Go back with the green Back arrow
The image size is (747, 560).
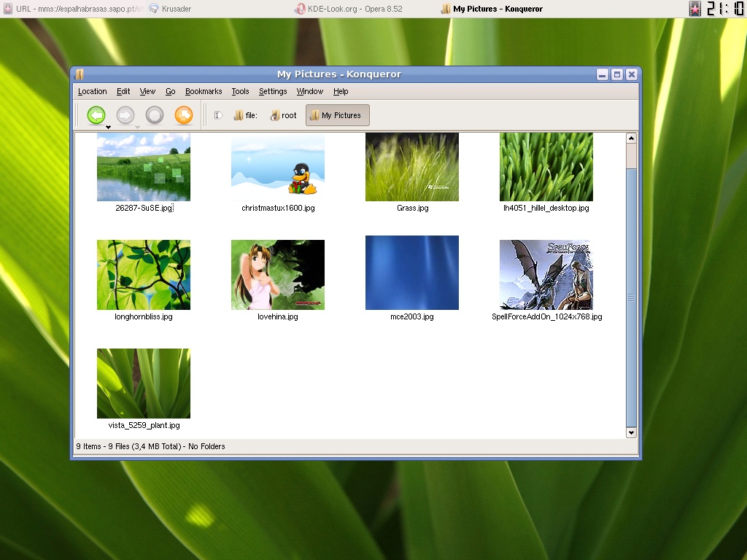(96, 115)
